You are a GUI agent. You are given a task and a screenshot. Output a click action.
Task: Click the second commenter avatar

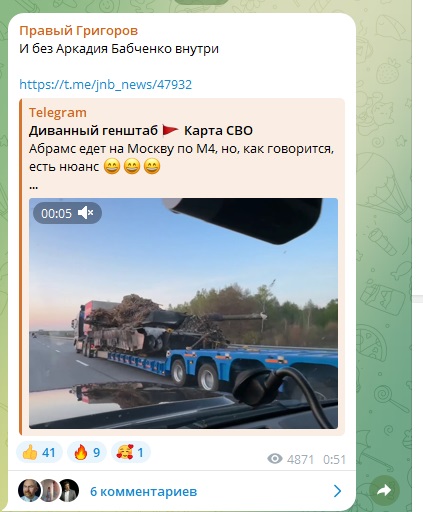[x=49, y=490]
